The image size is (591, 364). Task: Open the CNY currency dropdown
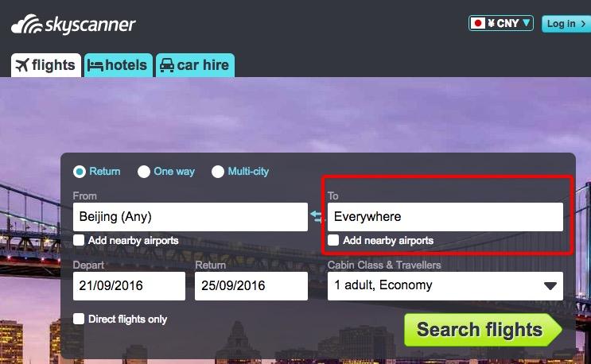(x=501, y=23)
